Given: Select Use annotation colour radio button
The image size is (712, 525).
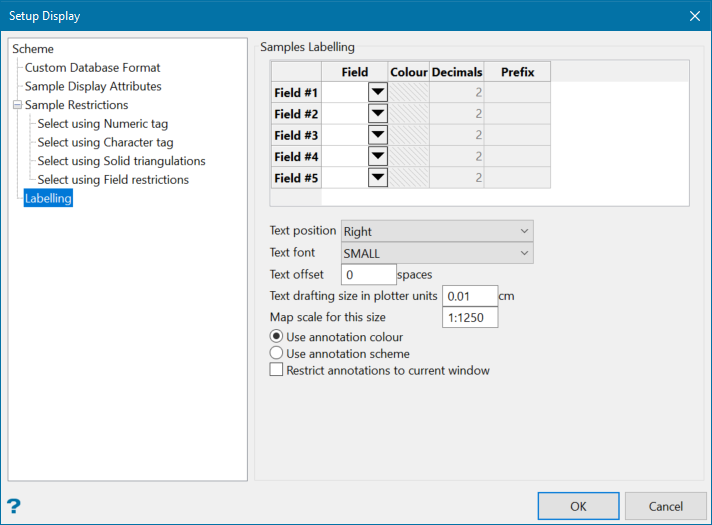Looking at the screenshot, I should 277,336.
